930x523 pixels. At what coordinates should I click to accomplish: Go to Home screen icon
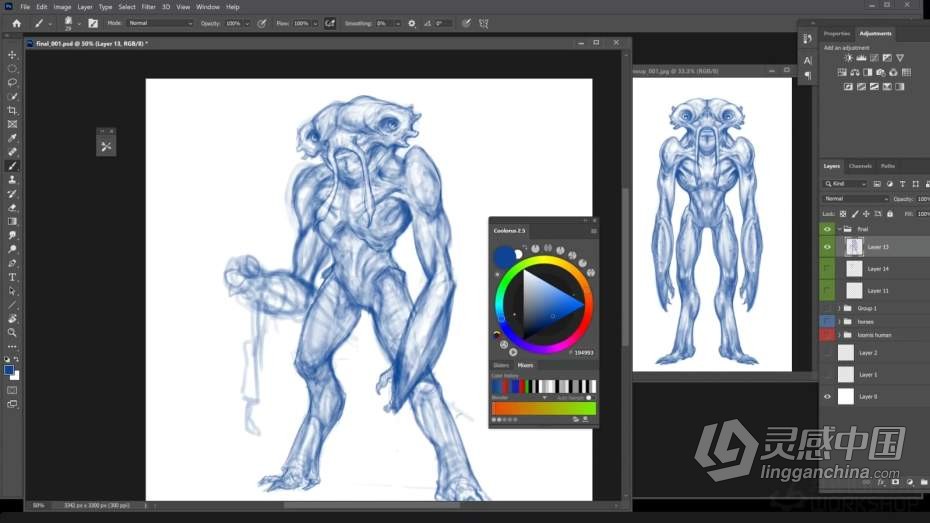click(x=17, y=24)
